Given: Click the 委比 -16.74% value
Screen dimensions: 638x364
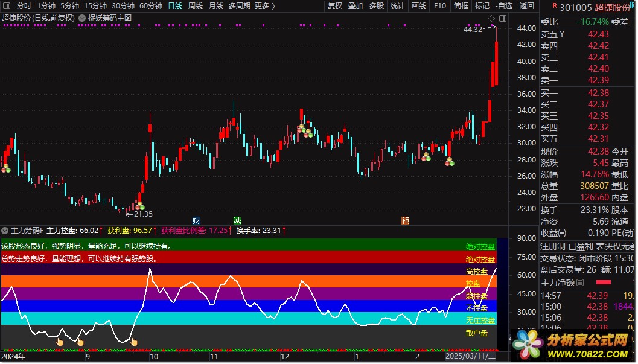Looking at the screenshot, I should (x=593, y=22).
